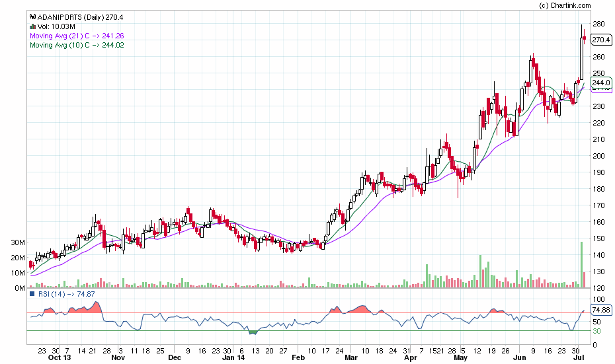Click the Dec month label
This screenshot has height=364, width=615.
click(x=175, y=357)
